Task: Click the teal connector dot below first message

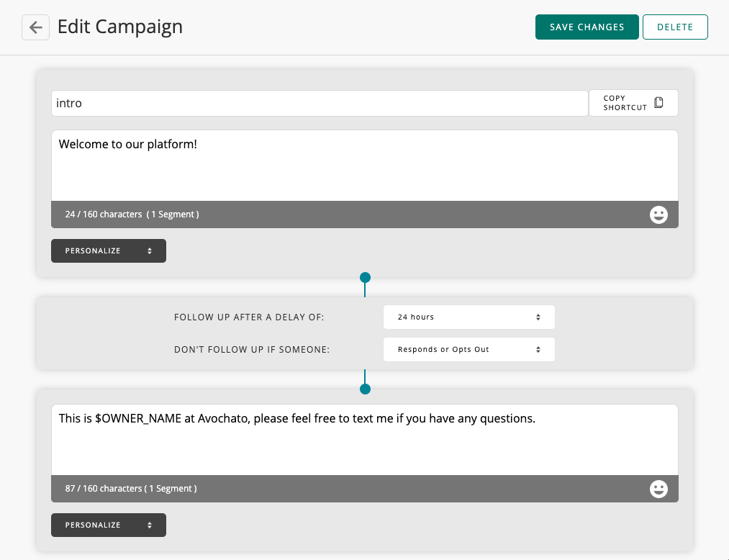Action: [x=365, y=278]
